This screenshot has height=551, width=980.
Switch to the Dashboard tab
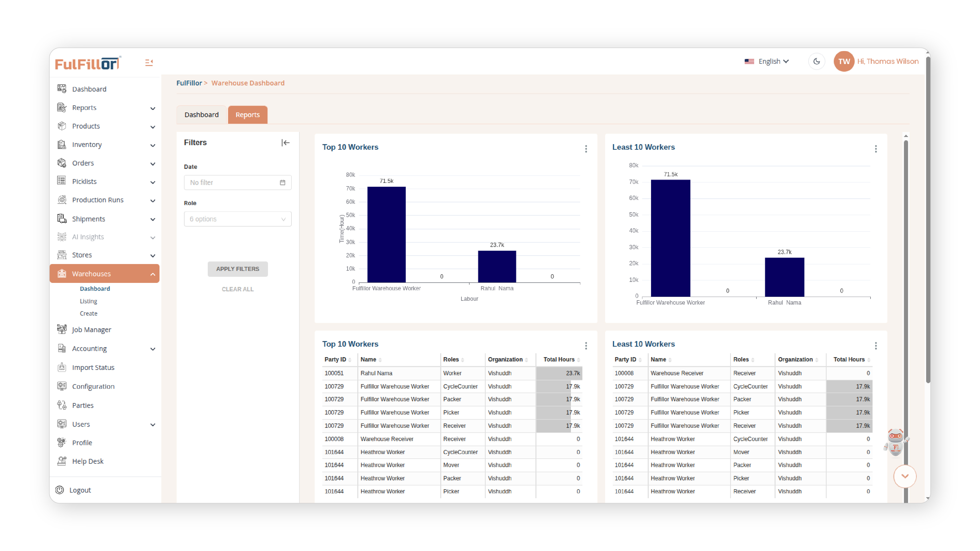click(201, 115)
